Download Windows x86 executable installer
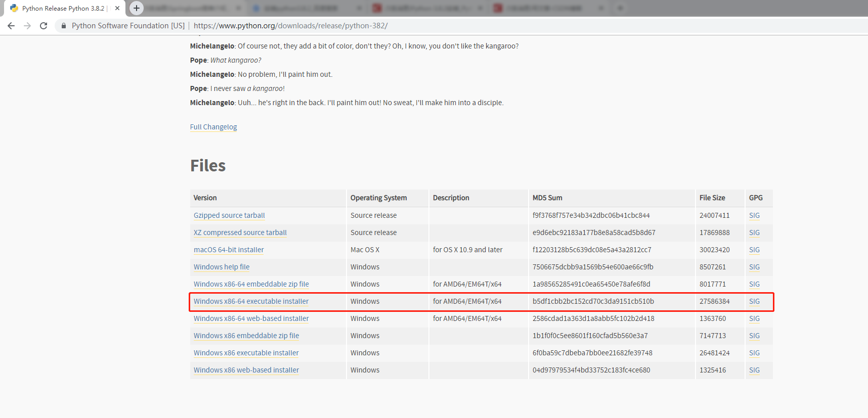 [246, 353]
